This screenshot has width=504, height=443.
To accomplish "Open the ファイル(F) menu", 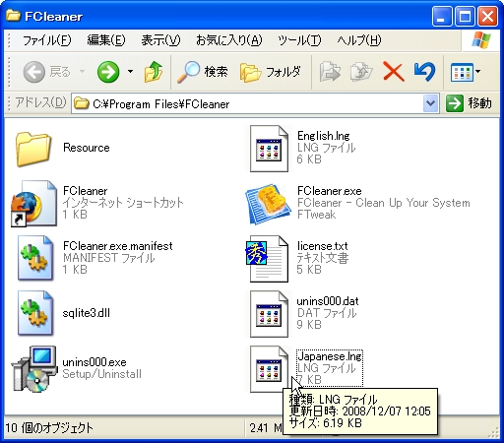I will click(46, 40).
